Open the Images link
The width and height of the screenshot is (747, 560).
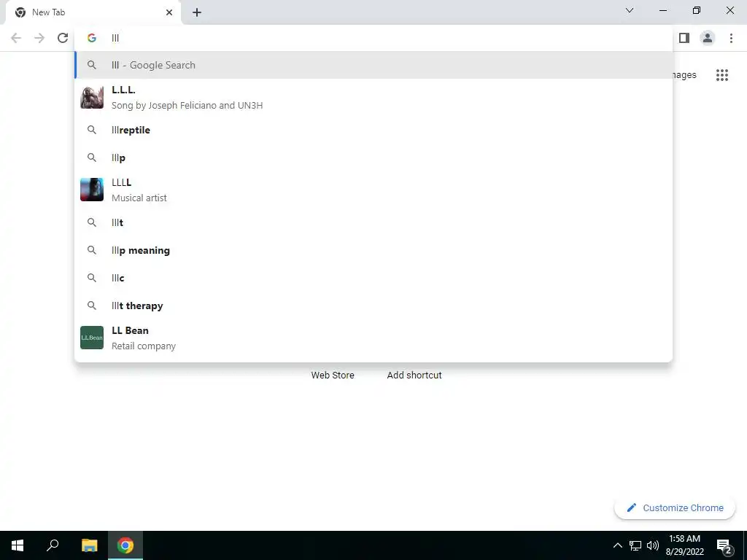[x=684, y=75]
